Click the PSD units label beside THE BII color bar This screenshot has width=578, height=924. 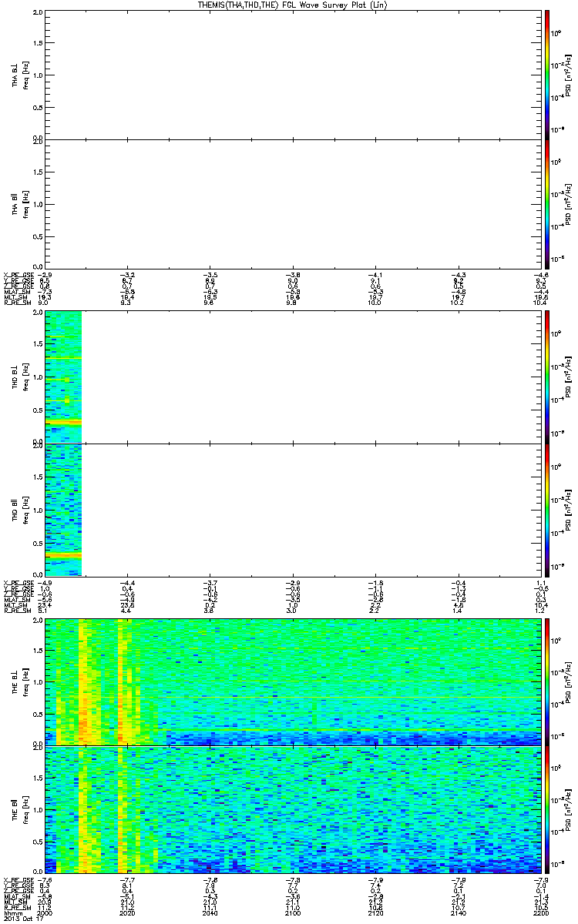pos(568,811)
